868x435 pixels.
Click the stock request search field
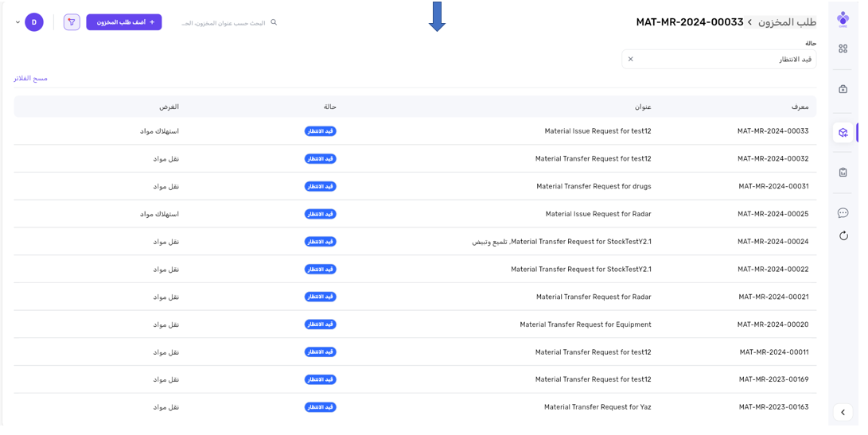(x=223, y=23)
